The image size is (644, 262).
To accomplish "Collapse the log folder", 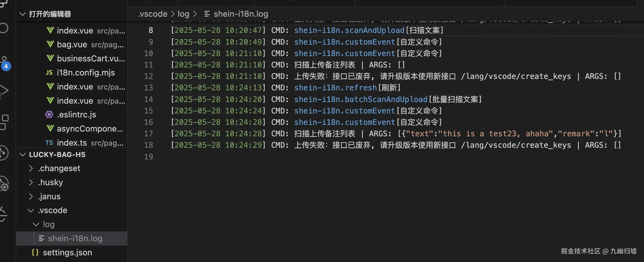I will coord(36,225).
